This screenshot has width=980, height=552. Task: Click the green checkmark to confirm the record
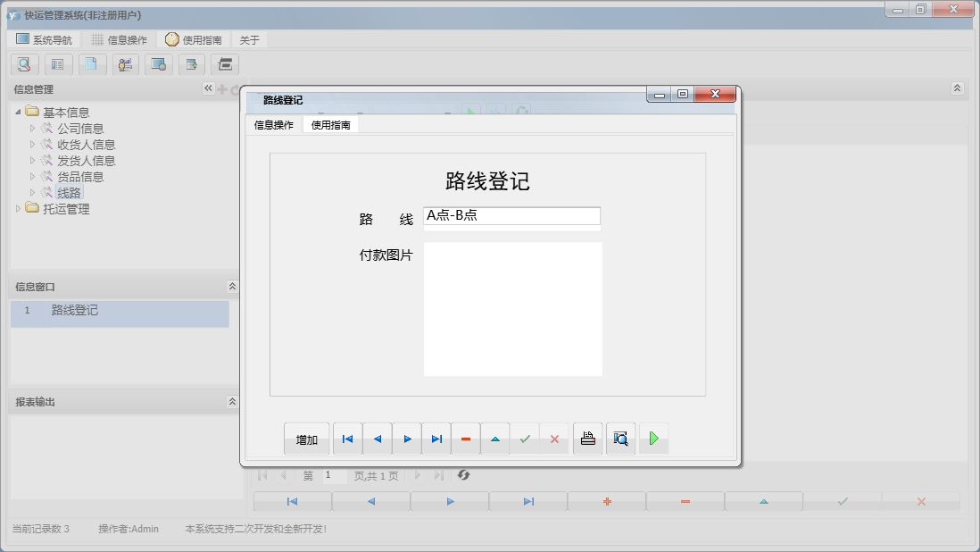(526, 439)
